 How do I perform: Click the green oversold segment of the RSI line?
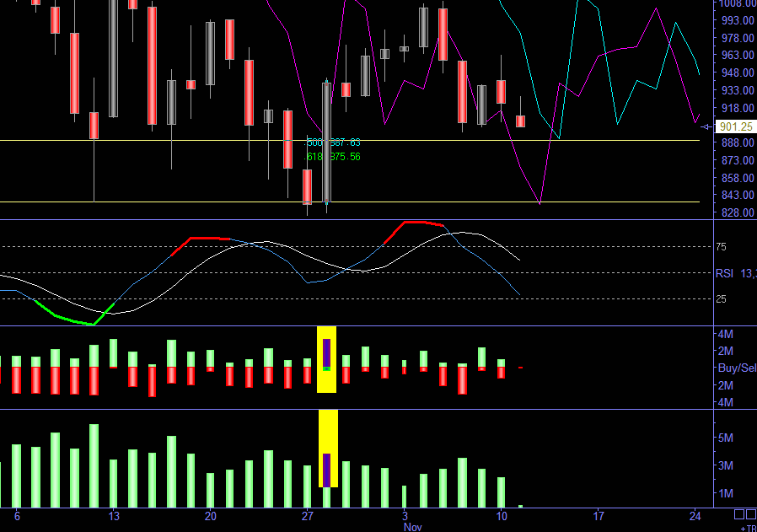pos(72,318)
